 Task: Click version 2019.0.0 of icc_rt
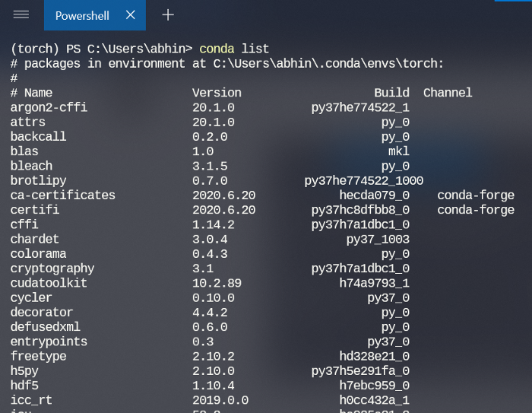pyautogui.click(x=220, y=400)
